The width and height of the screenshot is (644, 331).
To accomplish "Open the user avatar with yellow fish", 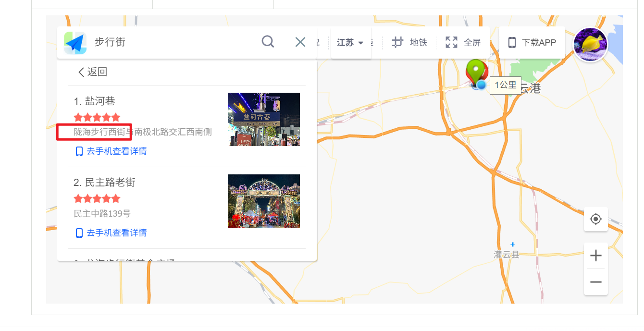I will click(x=591, y=45).
